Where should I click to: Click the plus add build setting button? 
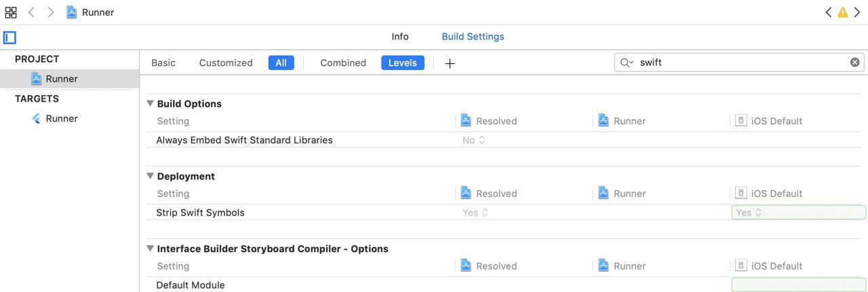click(x=450, y=63)
